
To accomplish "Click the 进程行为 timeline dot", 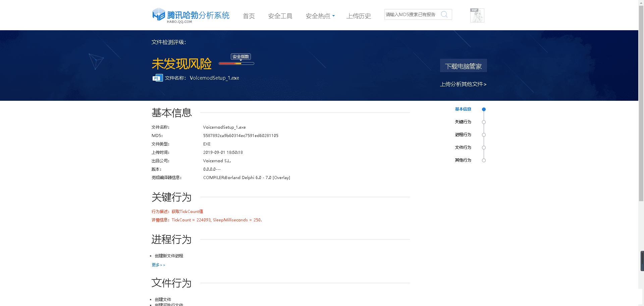I will 484,135.
